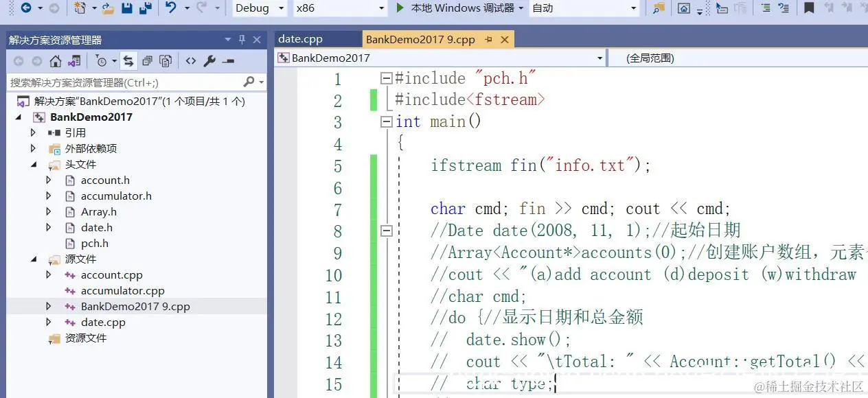
Task: Expand the 外部依赖项 node
Action: click(33, 148)
